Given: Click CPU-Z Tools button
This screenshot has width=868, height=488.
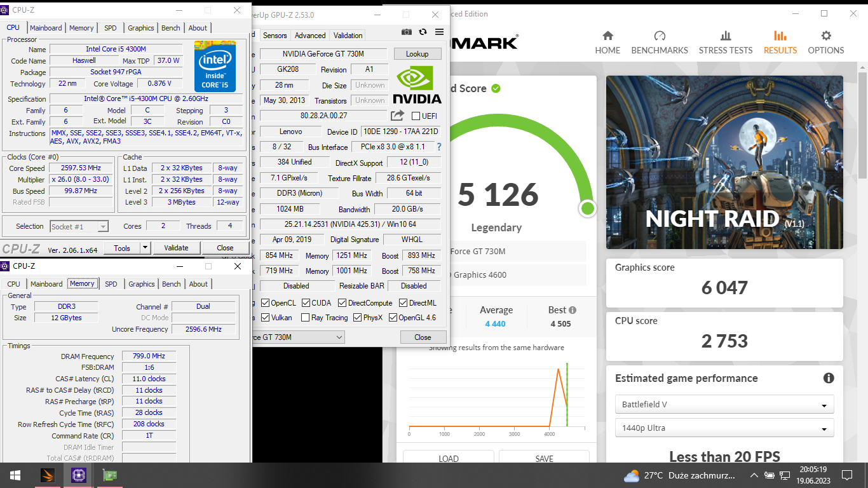Looking at the screenshot, I should pyautogui.click(x=122, y=248).
